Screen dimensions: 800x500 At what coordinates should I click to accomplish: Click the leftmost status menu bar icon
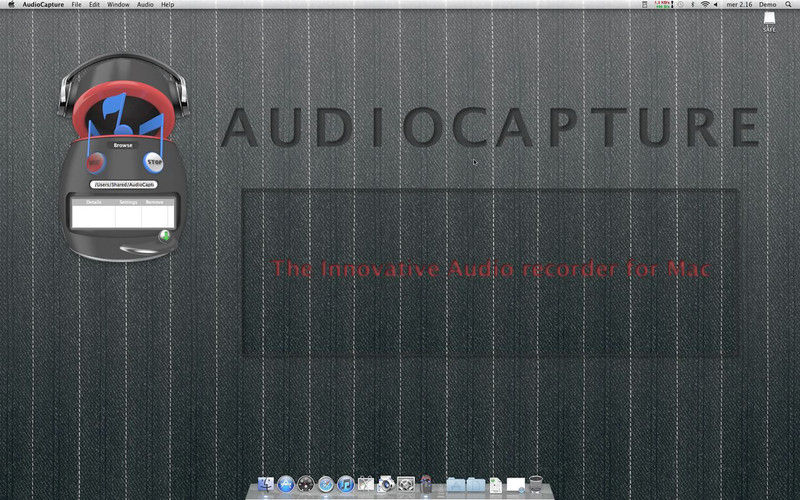(644, 4)
